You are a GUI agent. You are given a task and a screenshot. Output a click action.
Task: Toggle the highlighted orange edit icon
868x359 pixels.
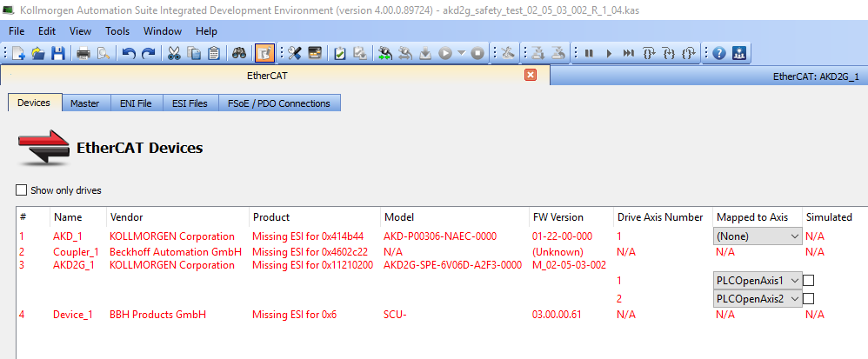tap(264, 53)
